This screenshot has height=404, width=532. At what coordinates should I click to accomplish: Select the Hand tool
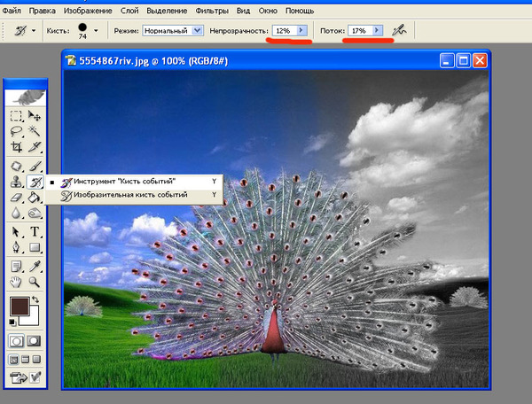tap(16, 282)
